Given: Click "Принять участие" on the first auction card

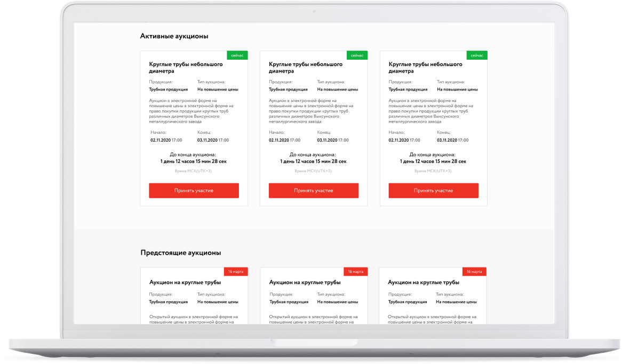Looking at the screenshot, I should coord(194,190).
